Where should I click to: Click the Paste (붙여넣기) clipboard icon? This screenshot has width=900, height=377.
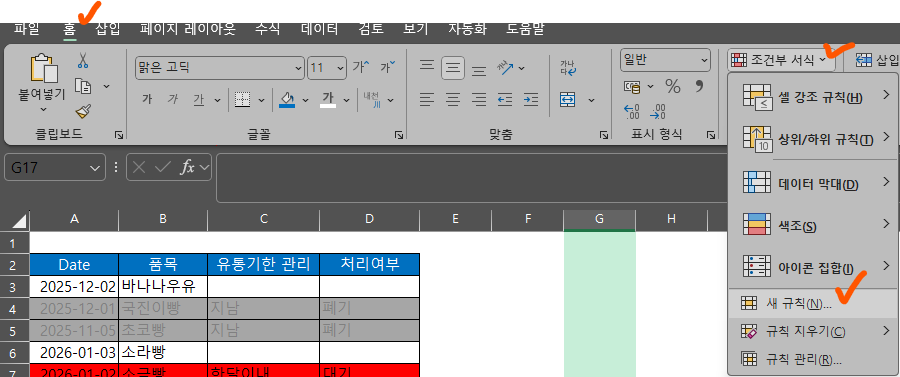click(44, 69)
